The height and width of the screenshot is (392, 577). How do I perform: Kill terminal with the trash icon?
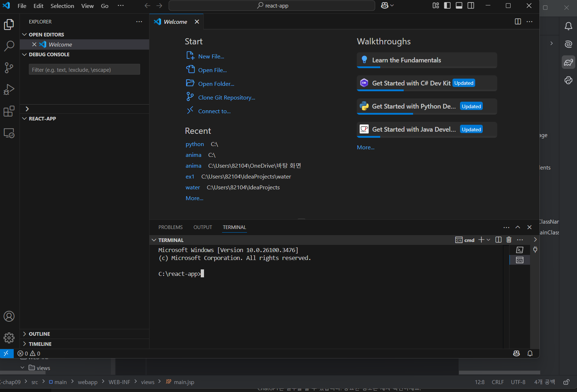(509, 240)
